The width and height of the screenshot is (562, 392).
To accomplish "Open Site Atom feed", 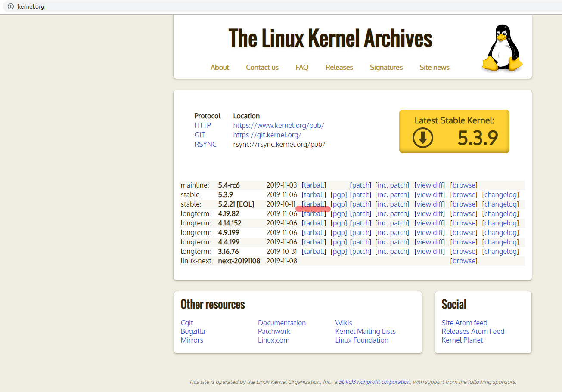I will tap(465, 323).
